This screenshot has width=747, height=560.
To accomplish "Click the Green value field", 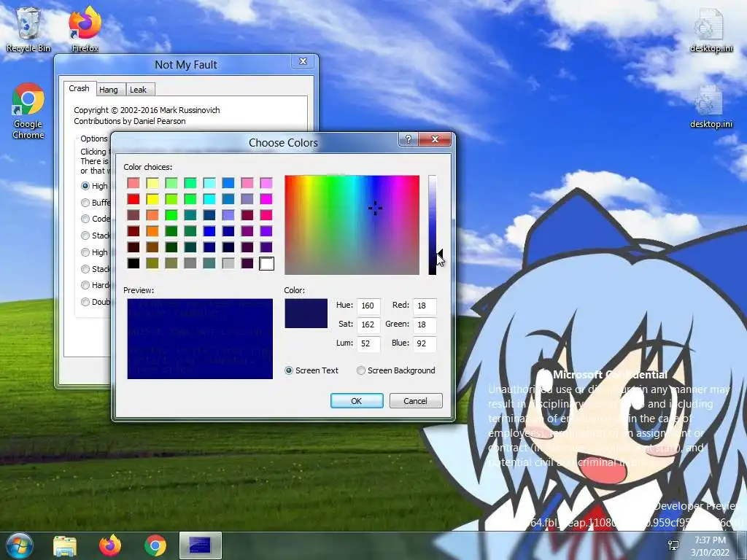I will click(425, 324).
